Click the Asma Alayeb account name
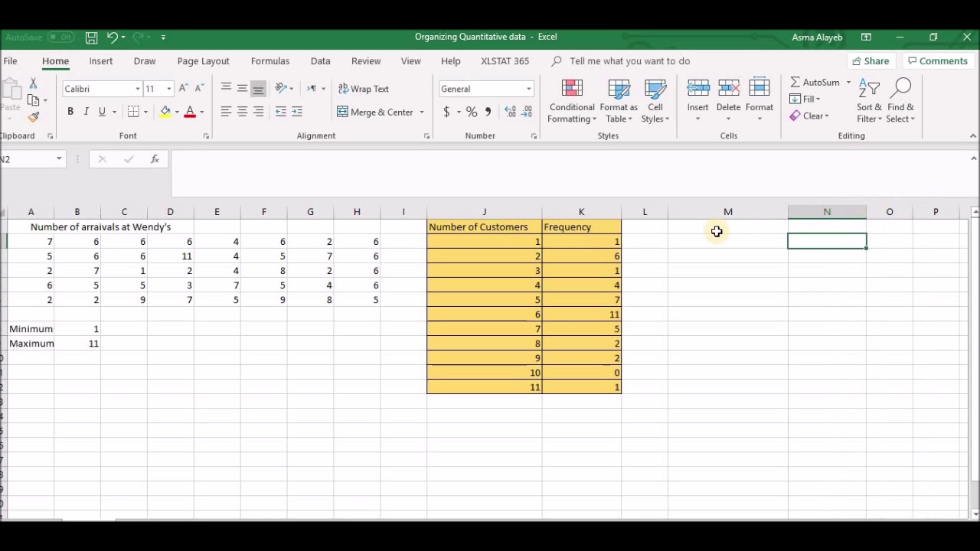Image resolution: width=980 pixels, height=551 pixels. pos(817,37)
